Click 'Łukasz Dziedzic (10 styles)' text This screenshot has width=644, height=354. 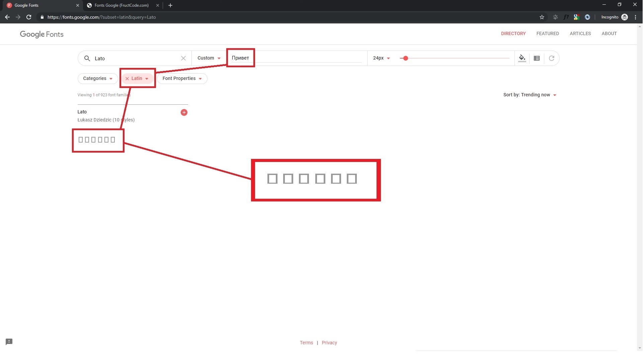click(x=106, y=120)
